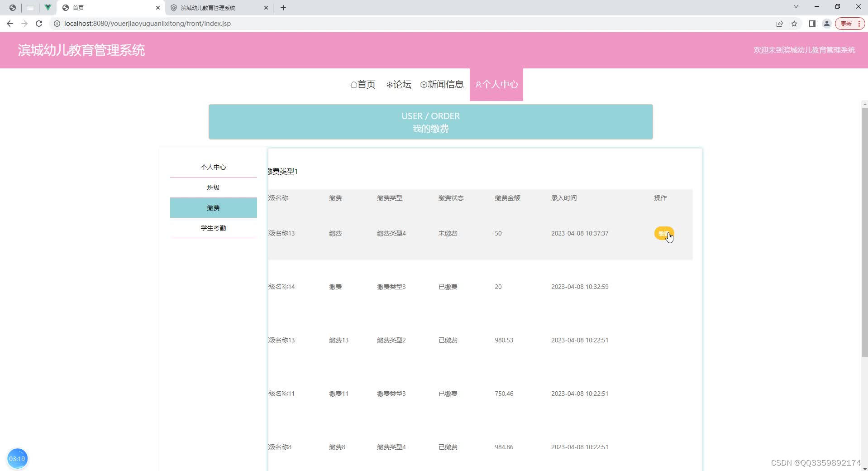Open the pinned Vue tab

point(48,8)
